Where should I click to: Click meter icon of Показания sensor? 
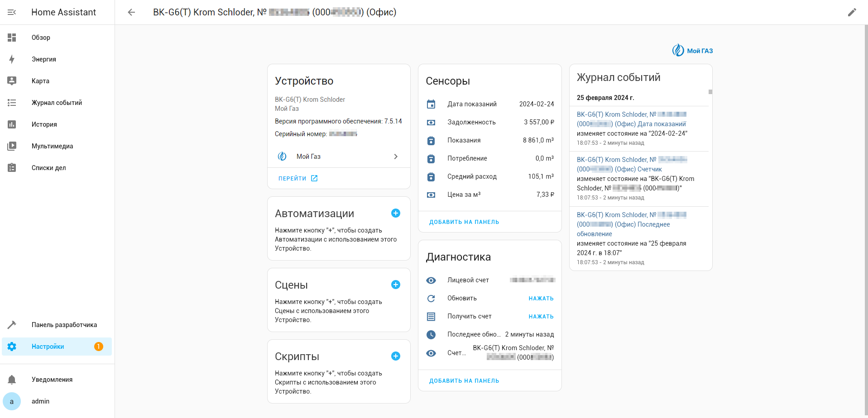[431, 140]
